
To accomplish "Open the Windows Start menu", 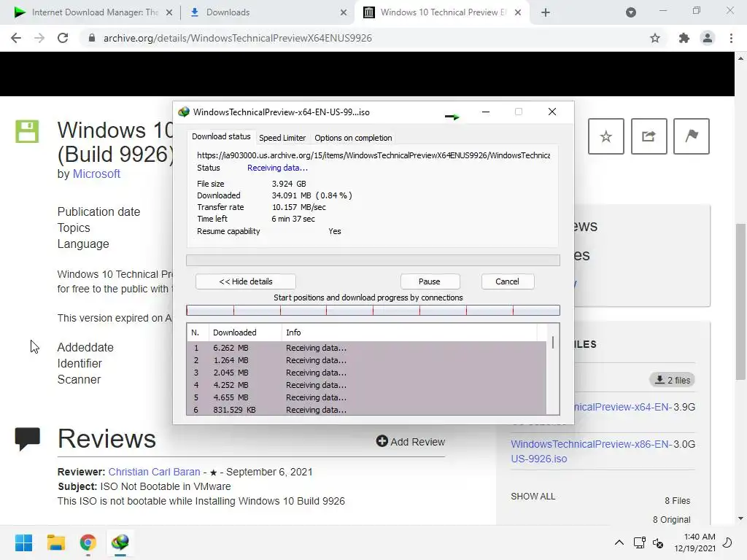I will [x=24, y=542].
